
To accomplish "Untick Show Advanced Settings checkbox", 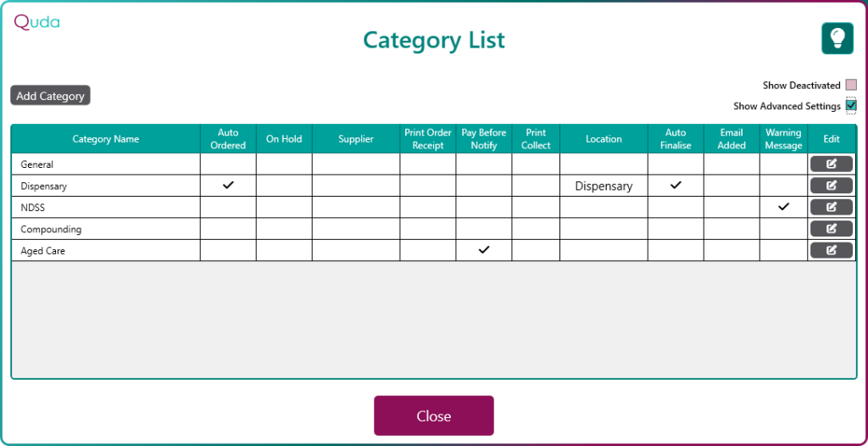I will [851, 105].
